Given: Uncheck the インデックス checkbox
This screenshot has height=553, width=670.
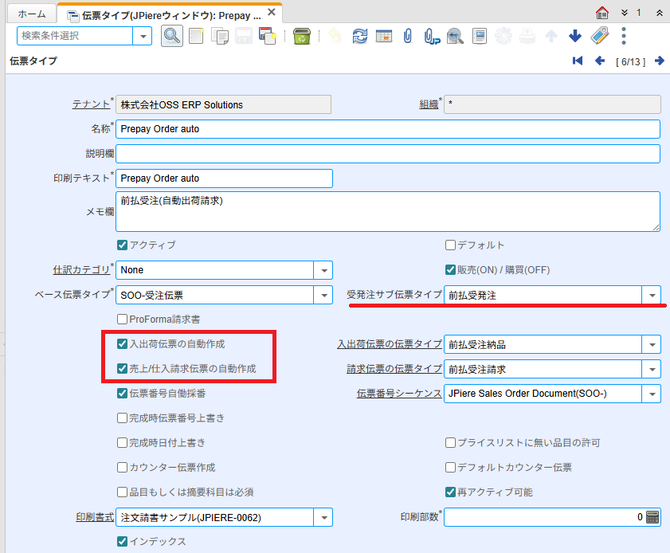Looking at the screenshot, I should pyautogui.click(x=122, y=541).
